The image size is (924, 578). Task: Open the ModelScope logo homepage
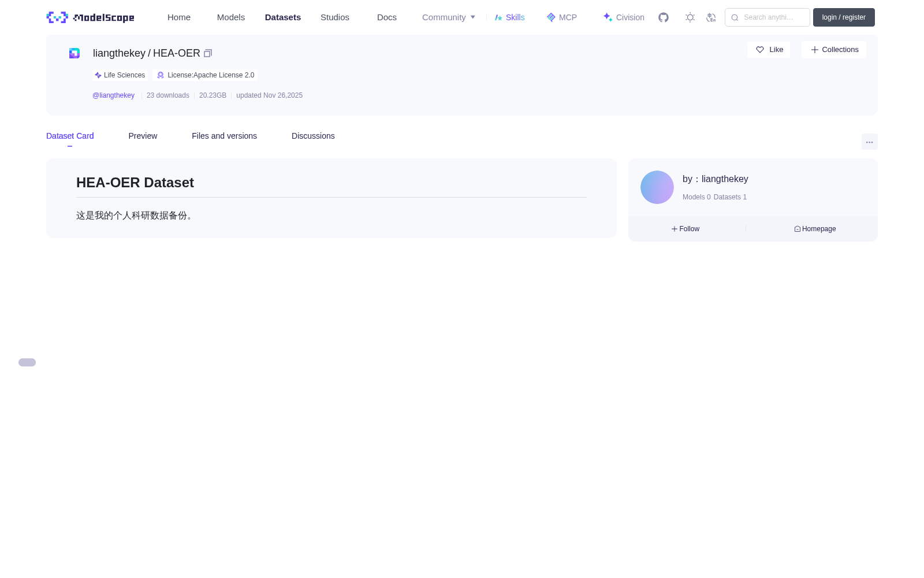pyautogui.click(x=90, y=17)
